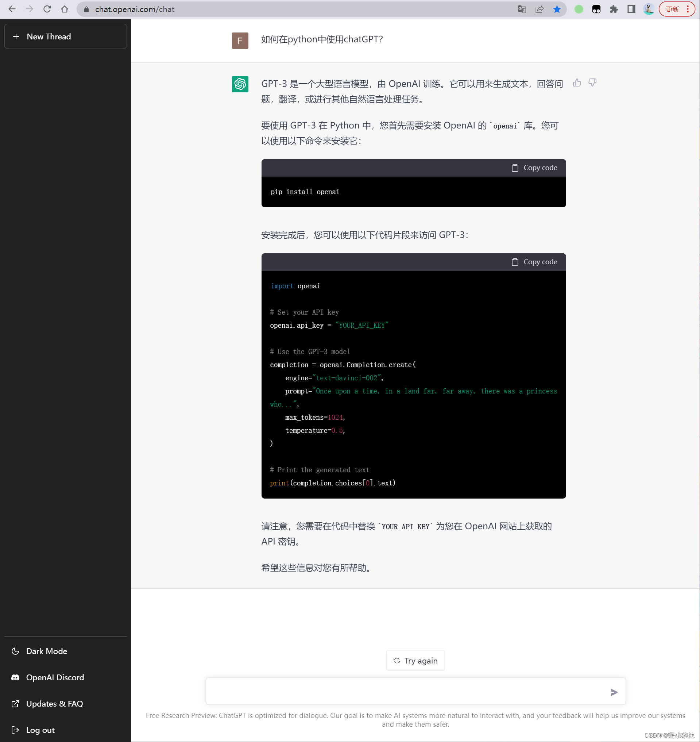Copy code of the pip install block
Screen dimensions: 700x742
pyautogui.click(x=534, y=168)
